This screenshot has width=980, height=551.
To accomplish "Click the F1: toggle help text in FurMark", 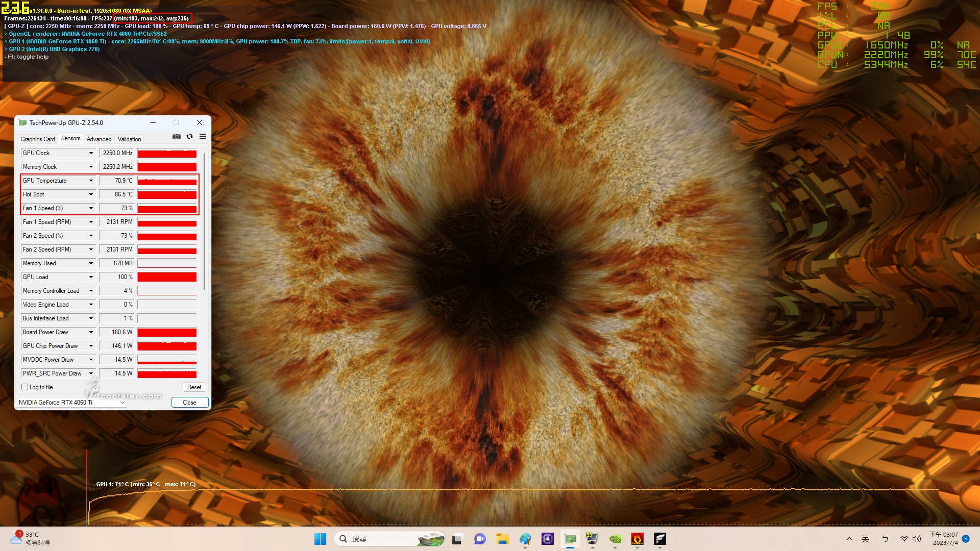I will (x=28, y=57).
